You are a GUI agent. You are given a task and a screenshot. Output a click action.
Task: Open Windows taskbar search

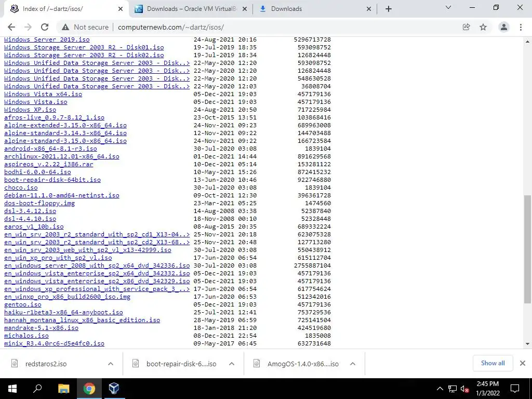(x=37, y=389)
